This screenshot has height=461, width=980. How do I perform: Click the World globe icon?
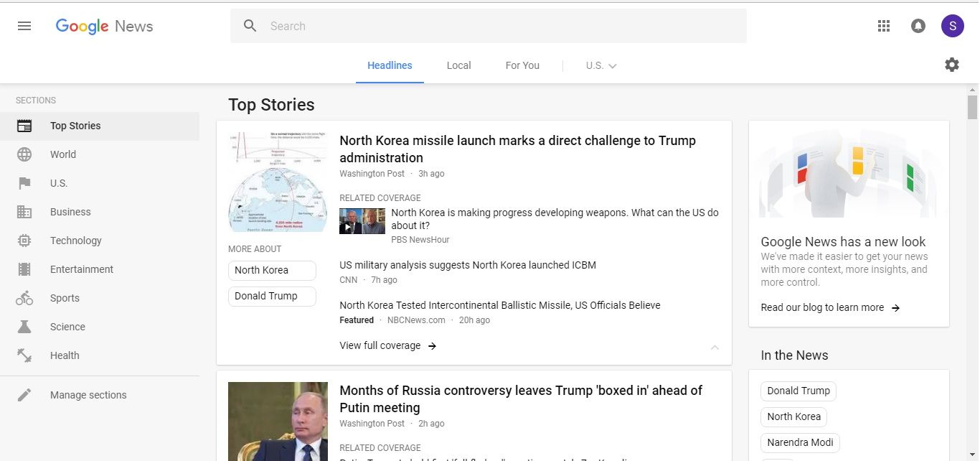click(x=24, y=154)
